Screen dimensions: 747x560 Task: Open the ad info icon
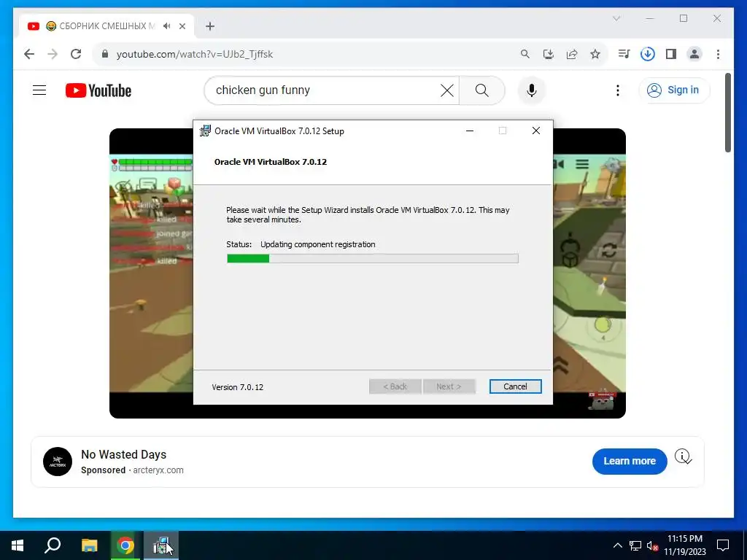[683, 456]
